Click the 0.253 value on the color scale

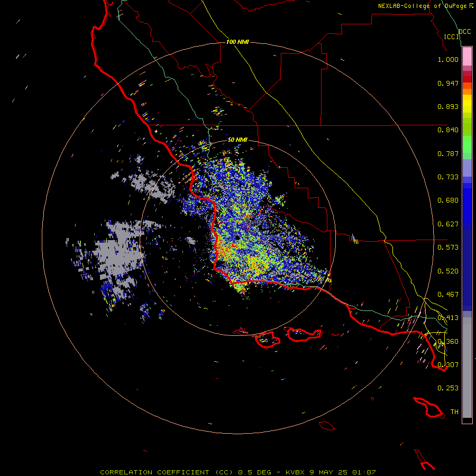[448, 388]
